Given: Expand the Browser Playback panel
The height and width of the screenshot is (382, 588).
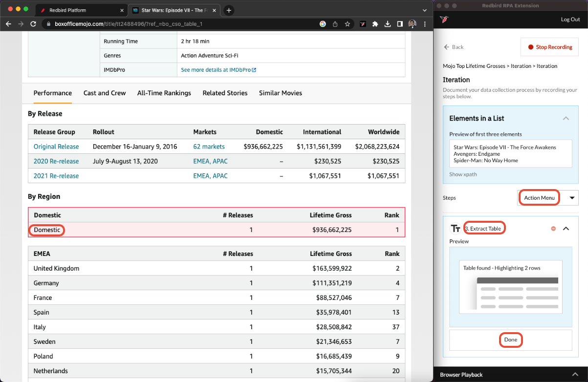Looking at the screenshot, I should point(575,374).
